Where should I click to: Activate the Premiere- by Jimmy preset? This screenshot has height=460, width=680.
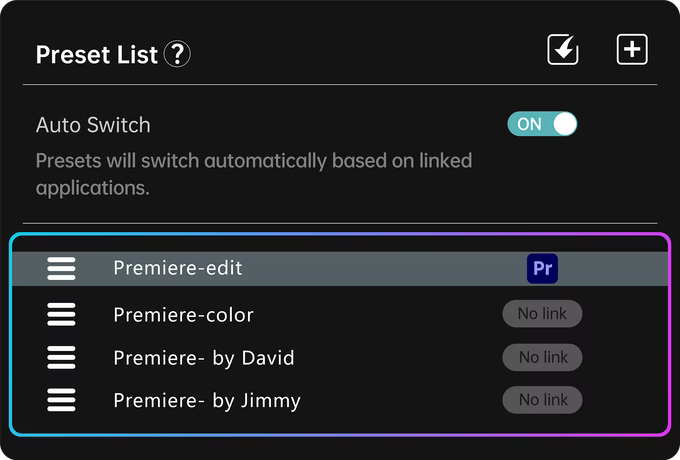pyautogui.click(x=207, y=401)
